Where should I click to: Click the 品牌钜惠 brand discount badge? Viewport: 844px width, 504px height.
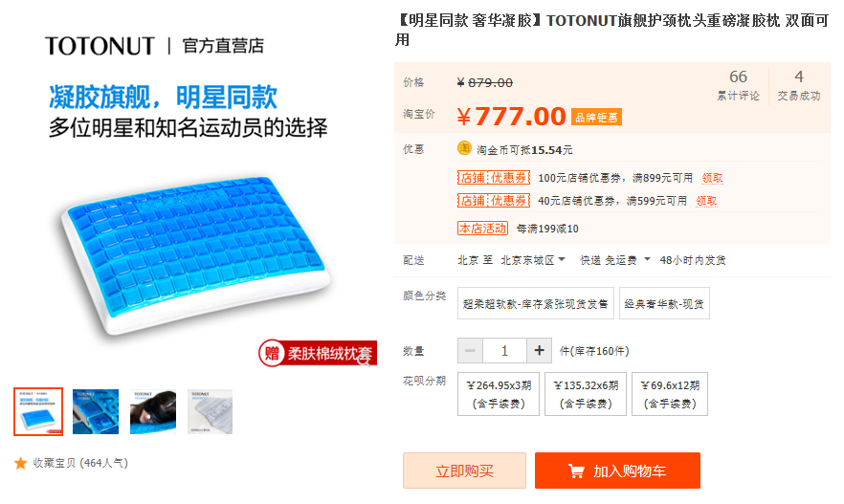[x=596, y=118]
